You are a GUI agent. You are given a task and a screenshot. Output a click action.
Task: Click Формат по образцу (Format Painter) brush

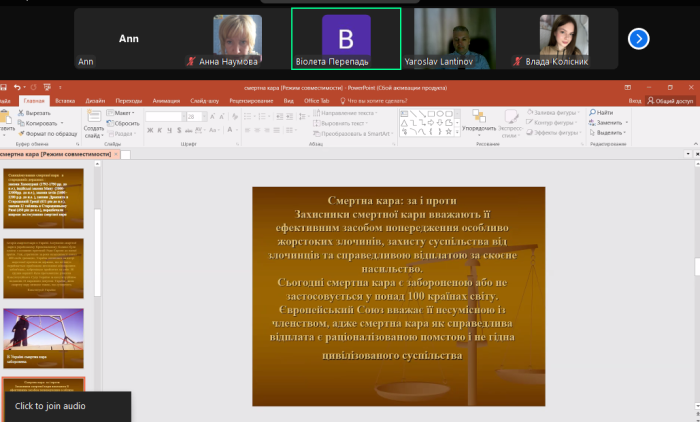tap(21, 132)
